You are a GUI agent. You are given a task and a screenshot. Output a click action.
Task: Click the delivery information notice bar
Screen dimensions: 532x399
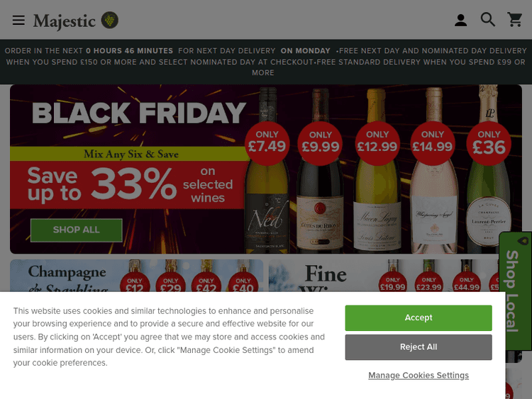pos(266,62)
